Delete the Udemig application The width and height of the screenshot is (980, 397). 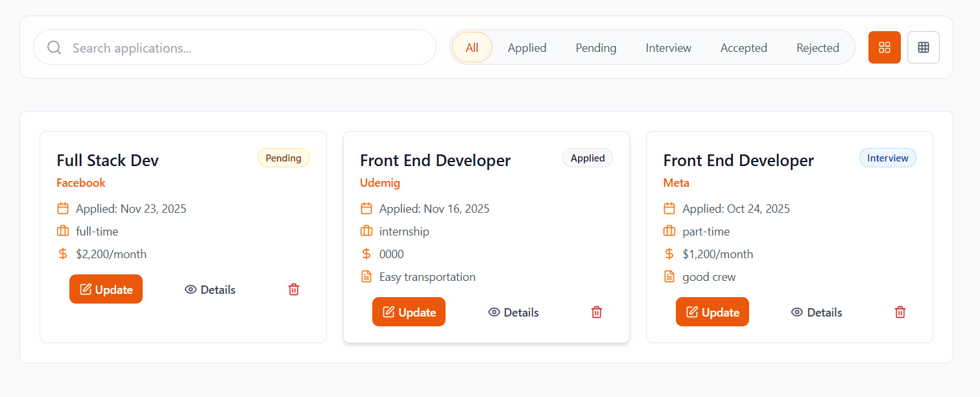[x=597, y=312]
